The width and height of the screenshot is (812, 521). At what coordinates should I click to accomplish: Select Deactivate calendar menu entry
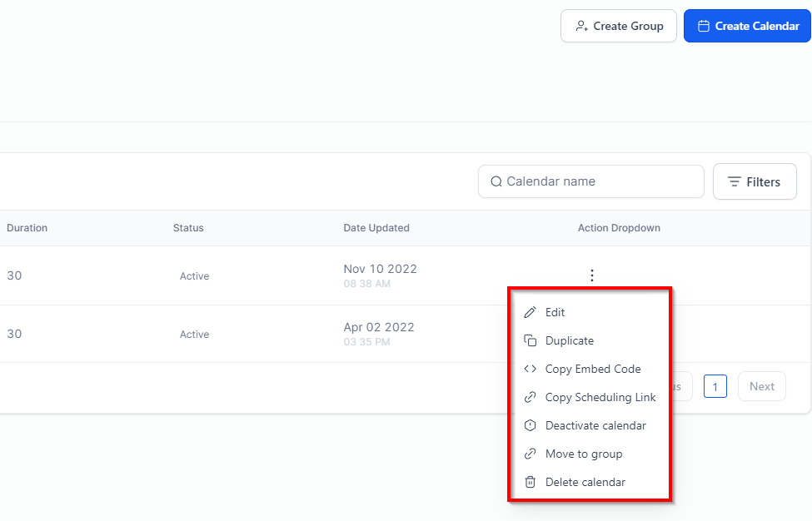(590, 425)
